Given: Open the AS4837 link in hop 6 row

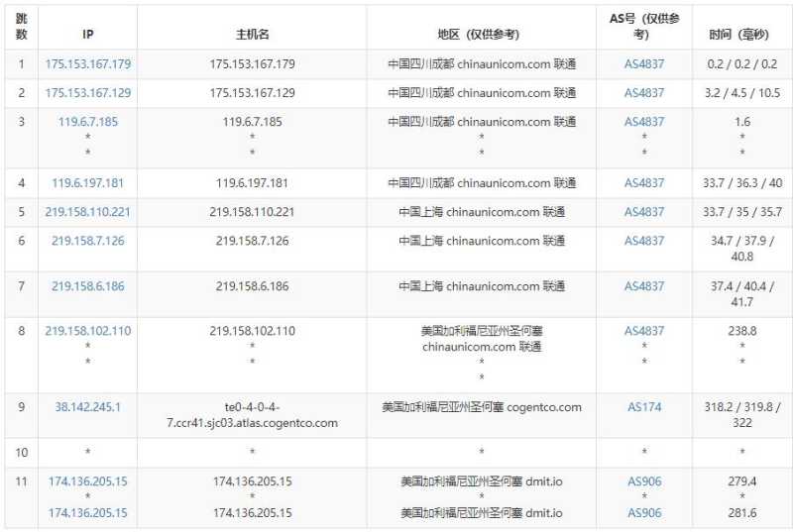Looking at the screenshot, I should point(644,241).
